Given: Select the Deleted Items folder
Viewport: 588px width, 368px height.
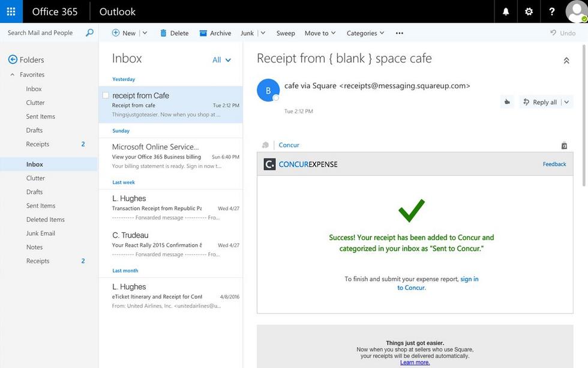Looking at the screenshot, I should [46, 220].
